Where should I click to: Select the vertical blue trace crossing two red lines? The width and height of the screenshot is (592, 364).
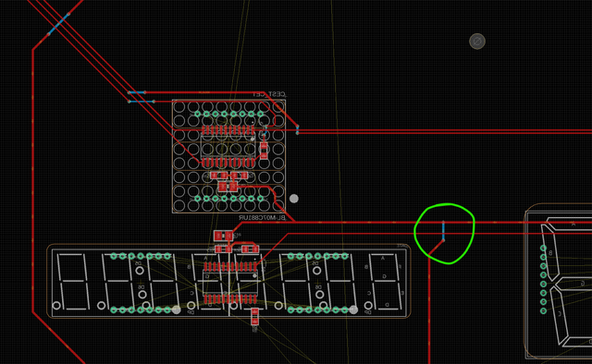point(443,231)
